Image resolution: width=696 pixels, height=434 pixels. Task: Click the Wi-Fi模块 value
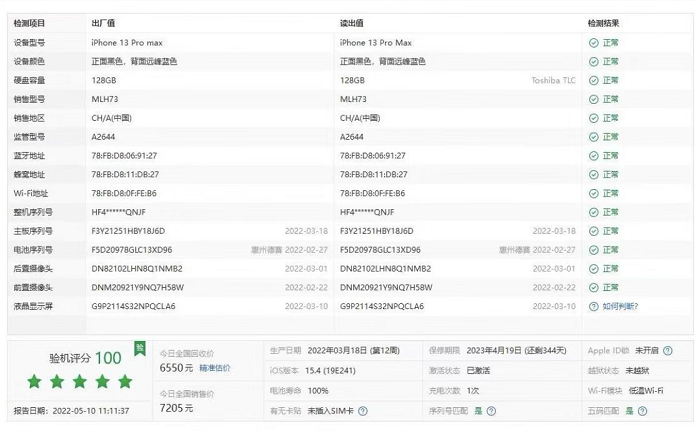(646, 391)
